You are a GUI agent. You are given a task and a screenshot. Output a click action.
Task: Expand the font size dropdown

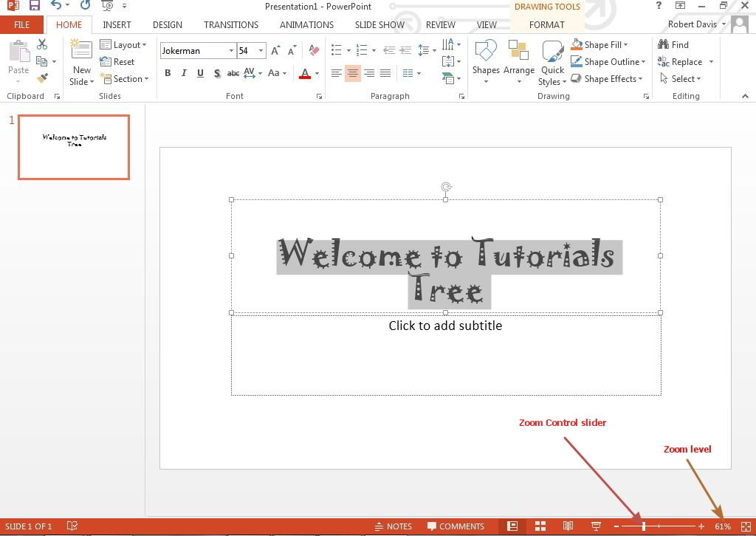point(261,51)
